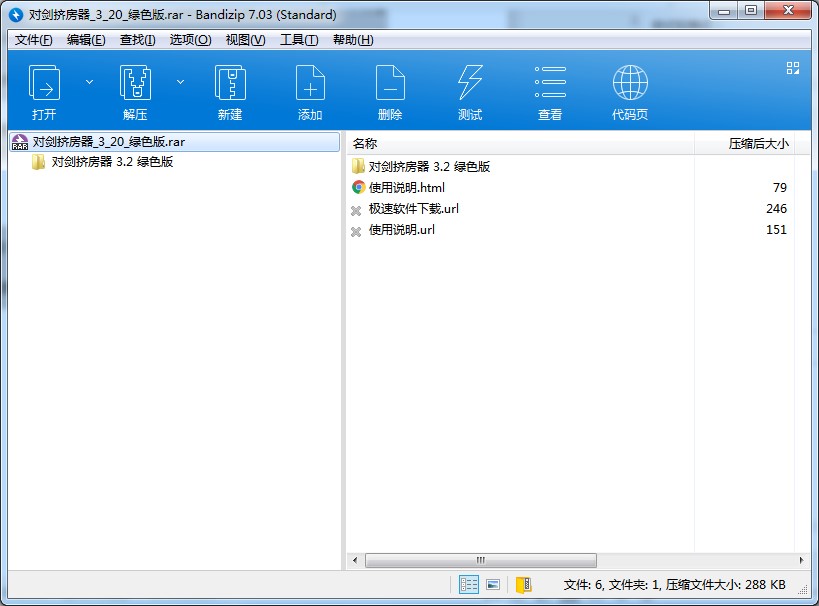This screenshot has width=819, height=606.
Task: Switch to image preview view icon in status bar
Action: point(493,585)
